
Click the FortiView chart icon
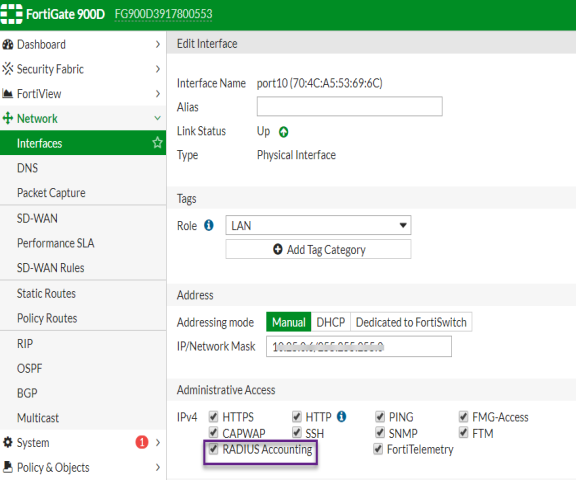pyautogui.click(x=8, y=94)
